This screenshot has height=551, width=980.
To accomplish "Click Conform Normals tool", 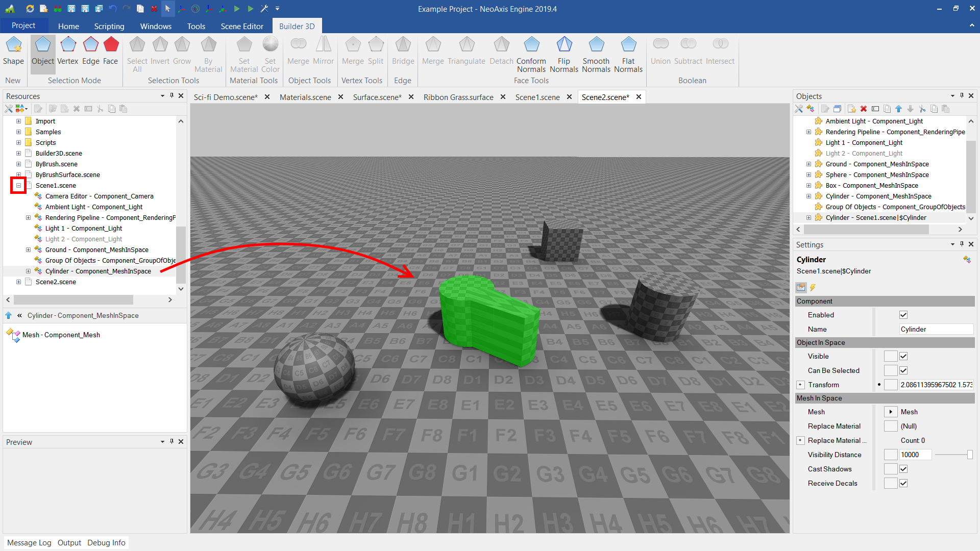I will 531,54.
